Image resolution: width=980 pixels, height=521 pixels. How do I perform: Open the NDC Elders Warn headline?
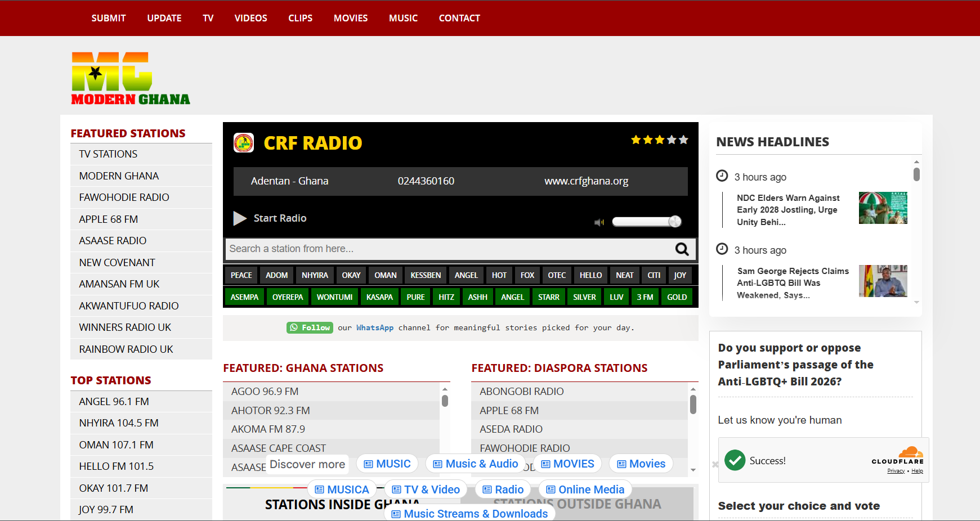(x=788, y=210)
